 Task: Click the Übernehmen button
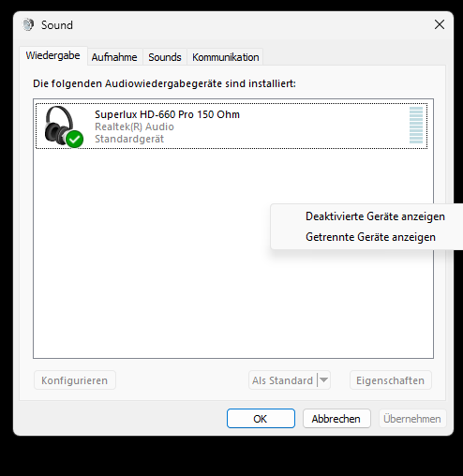click(x=412, y=419)
